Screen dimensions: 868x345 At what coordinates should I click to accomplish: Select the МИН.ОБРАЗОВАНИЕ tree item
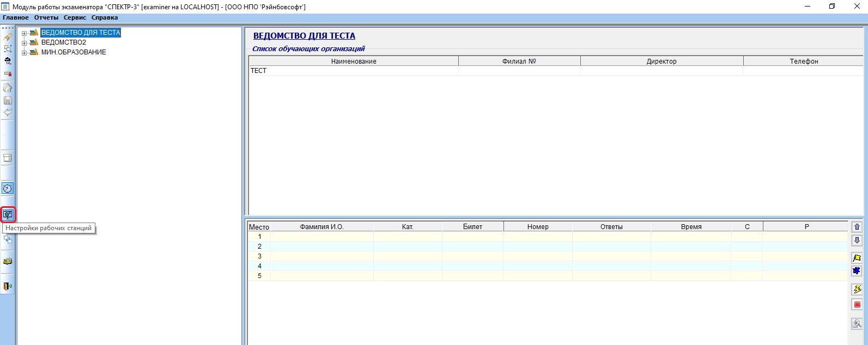pyautogui.click(x=74, y=52)
